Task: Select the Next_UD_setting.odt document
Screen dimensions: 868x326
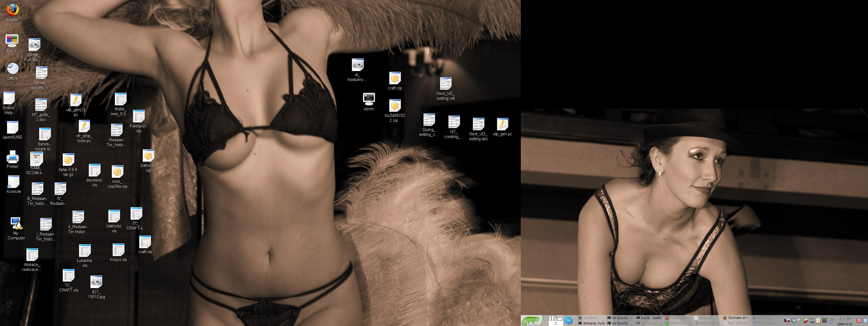Action: coord(445,84)
